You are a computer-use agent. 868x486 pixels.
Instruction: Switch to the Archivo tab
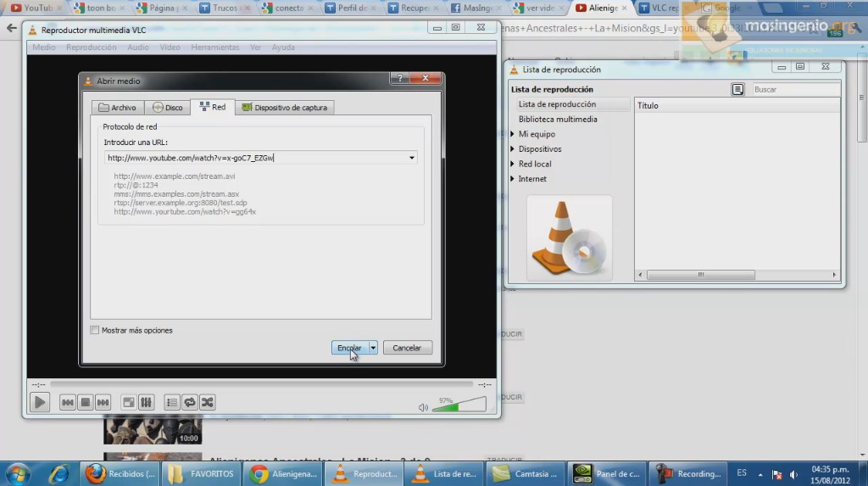click(117, 108)
